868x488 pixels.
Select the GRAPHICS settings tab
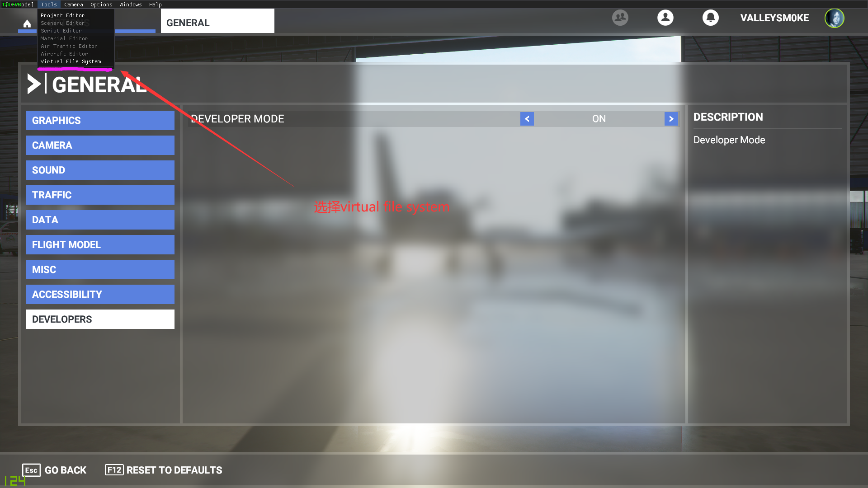click(x=100, y=120)
